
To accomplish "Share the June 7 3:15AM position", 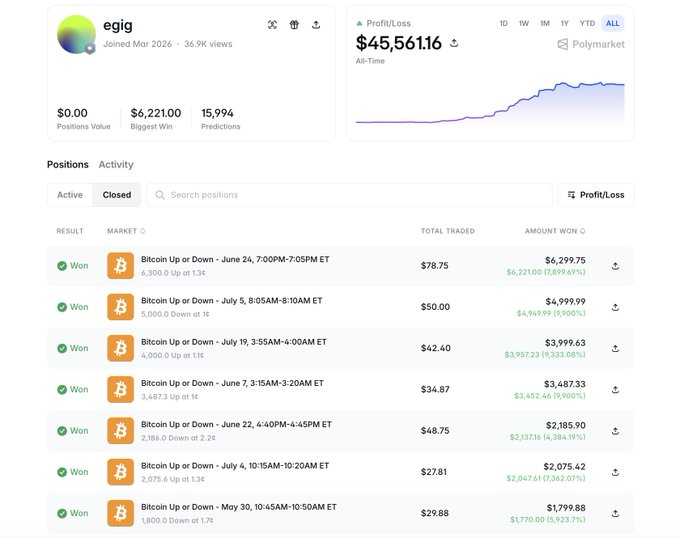I will 615,390.
